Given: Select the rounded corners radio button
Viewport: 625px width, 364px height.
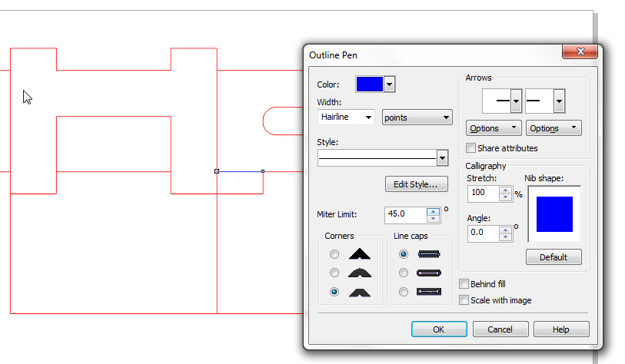Looking at the screenshot, I should (334, 273).
